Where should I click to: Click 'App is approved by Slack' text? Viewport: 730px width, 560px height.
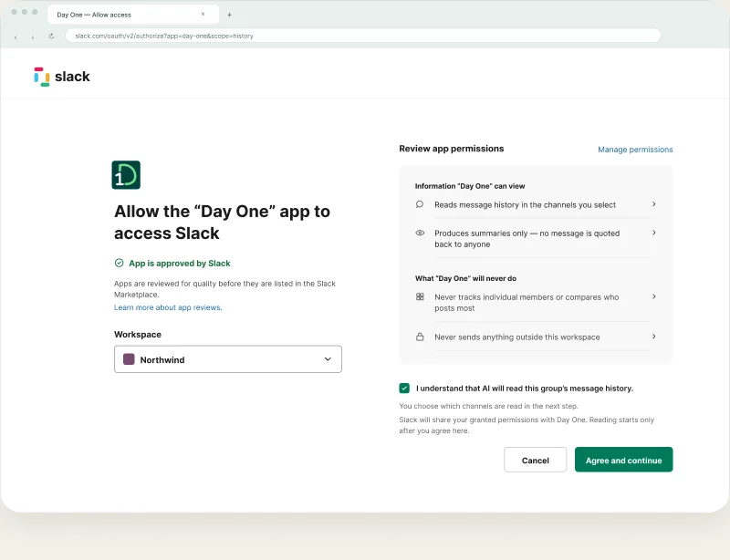pos(180,263)
